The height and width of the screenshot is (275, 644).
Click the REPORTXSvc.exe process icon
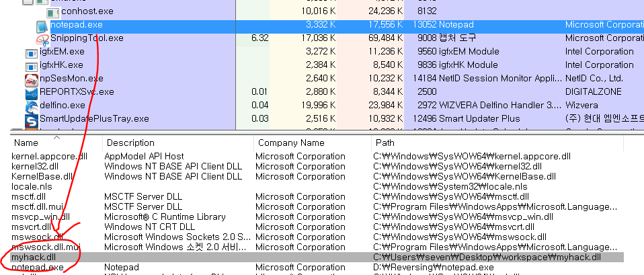[x=32, y=93]
